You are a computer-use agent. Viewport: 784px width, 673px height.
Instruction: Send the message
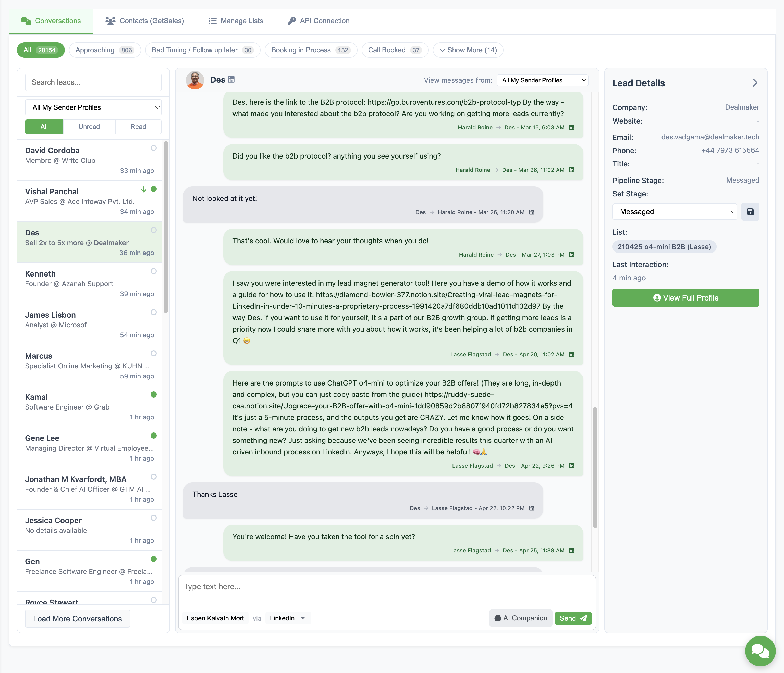pyautogui.click(x=573, y=618)
